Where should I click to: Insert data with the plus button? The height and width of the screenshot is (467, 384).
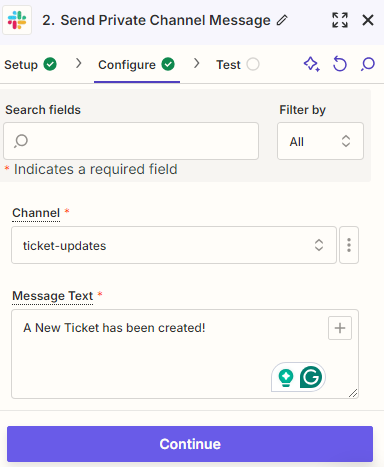340,328
